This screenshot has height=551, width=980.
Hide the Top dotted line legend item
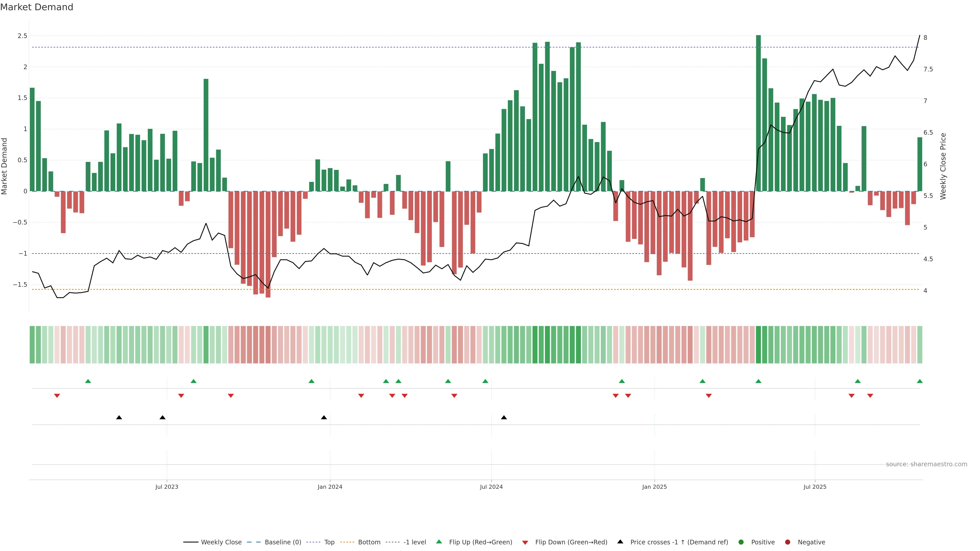pyautogui.click(x=329, y=542)
